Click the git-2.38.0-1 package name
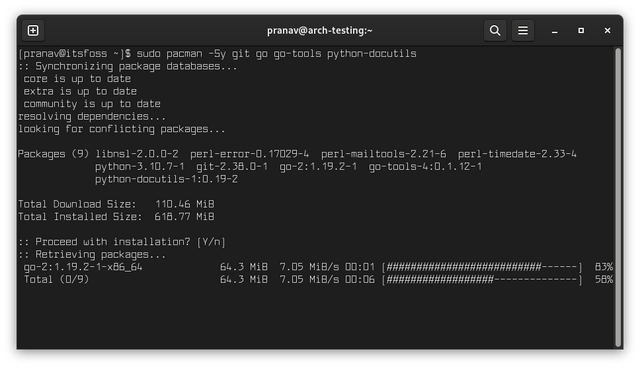Screen dimensions: 640x368 tap(232, 166)
